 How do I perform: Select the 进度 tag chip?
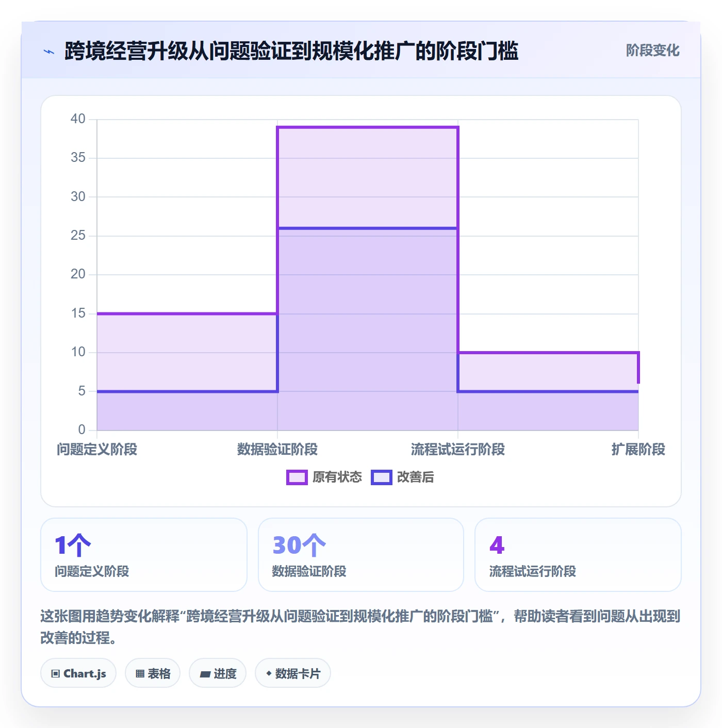[218, 673]
